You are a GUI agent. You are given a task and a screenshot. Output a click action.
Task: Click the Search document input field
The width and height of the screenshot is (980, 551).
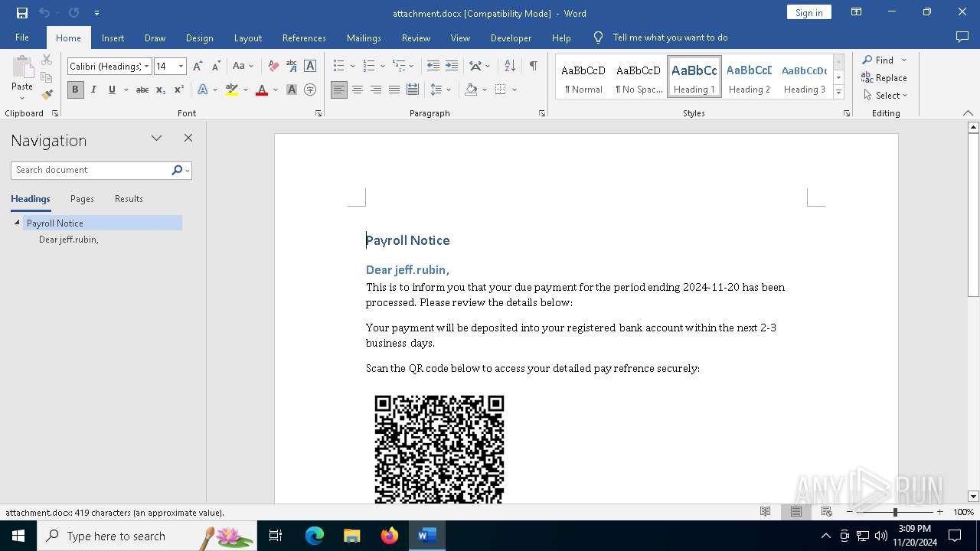(91, 170)
